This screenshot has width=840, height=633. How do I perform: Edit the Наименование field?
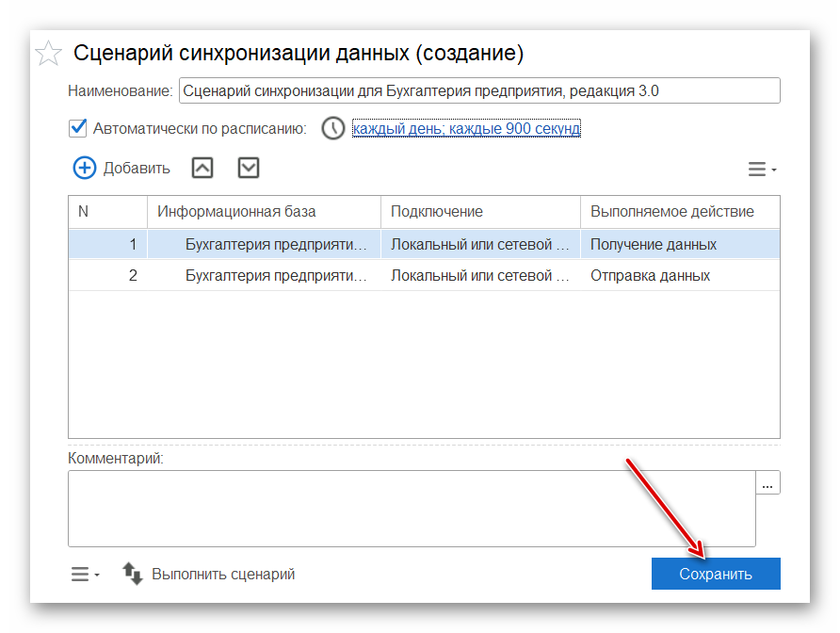click(479, 90)
